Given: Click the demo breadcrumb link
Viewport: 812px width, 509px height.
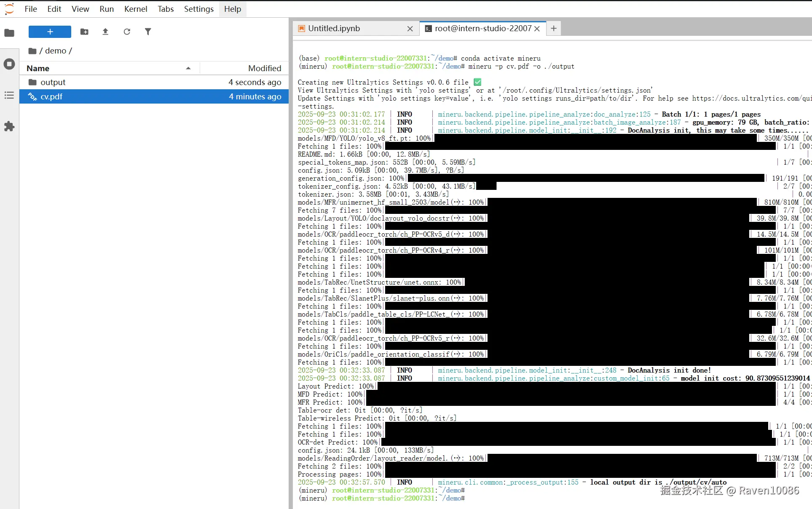Looking at the screenshot, I should (56, 51).
